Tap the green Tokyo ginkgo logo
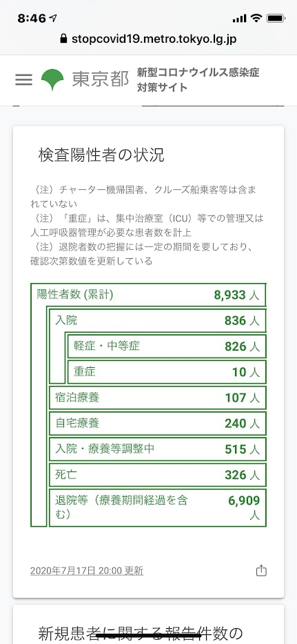297x644 pixels. [x=52, y=79]
